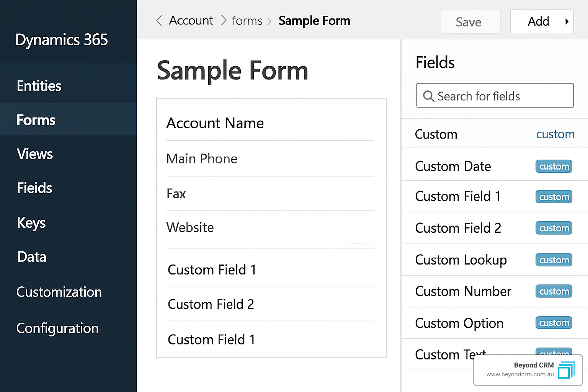Image resolution: width=588 pixels, height=392 pixels.
Task: Focus the Search for fields box
Action: click(495, 95)
